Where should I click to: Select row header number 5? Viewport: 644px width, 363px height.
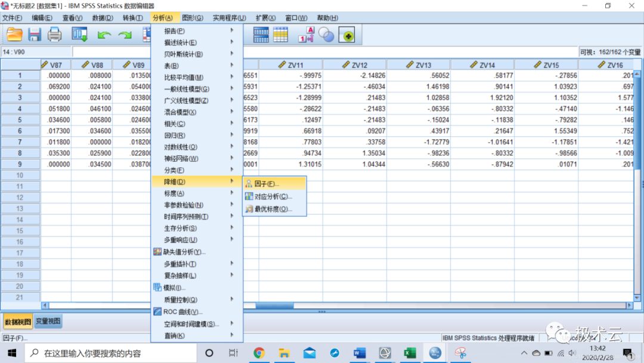20,120
